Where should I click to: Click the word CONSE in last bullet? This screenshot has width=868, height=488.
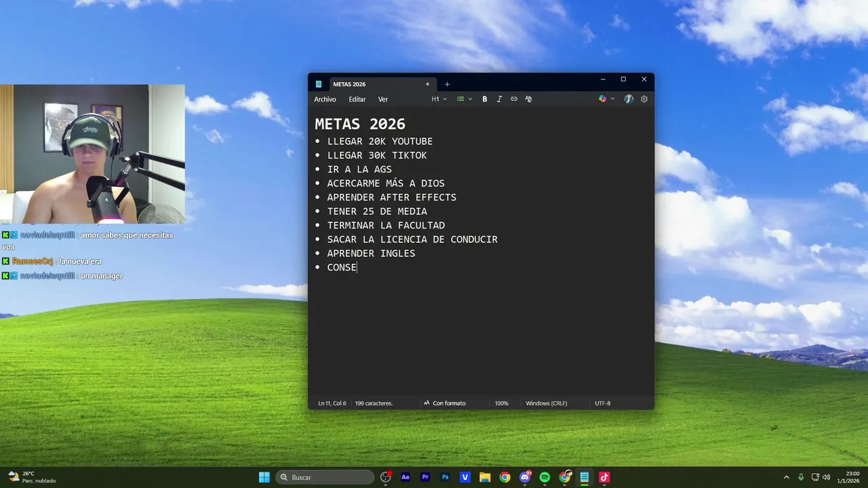342,268
